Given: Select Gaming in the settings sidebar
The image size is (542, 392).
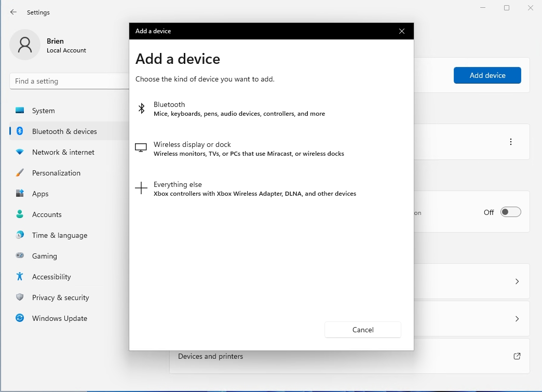Looking at the screenshot, I should (x=20, y=255).
